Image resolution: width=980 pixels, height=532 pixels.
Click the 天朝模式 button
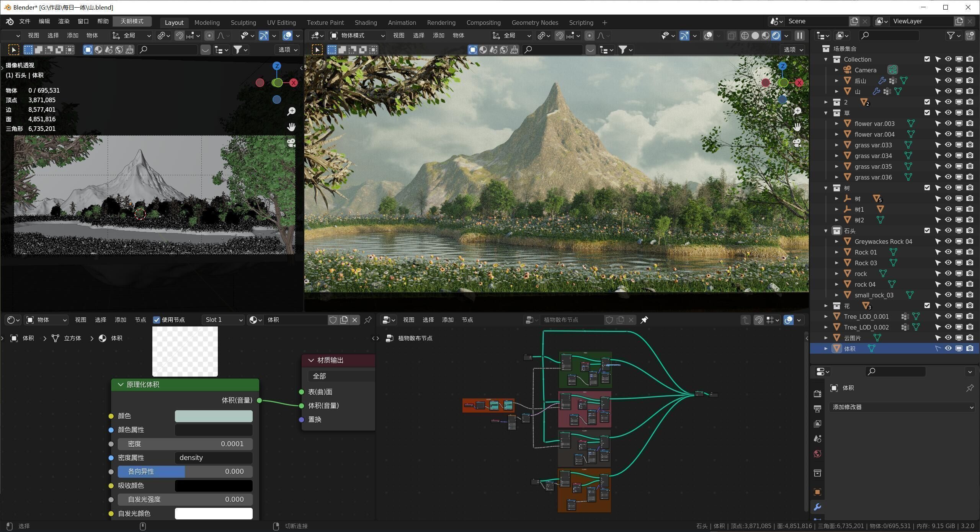[x=132, y=21]
